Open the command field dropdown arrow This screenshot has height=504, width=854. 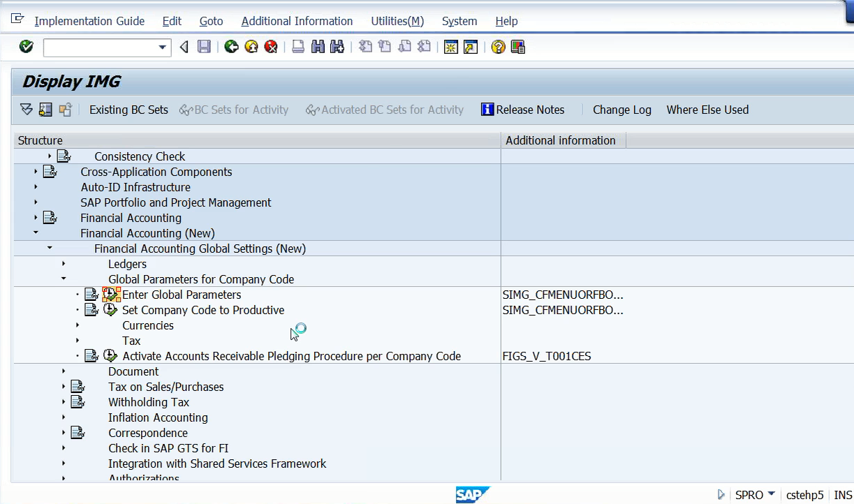[163, 47]
